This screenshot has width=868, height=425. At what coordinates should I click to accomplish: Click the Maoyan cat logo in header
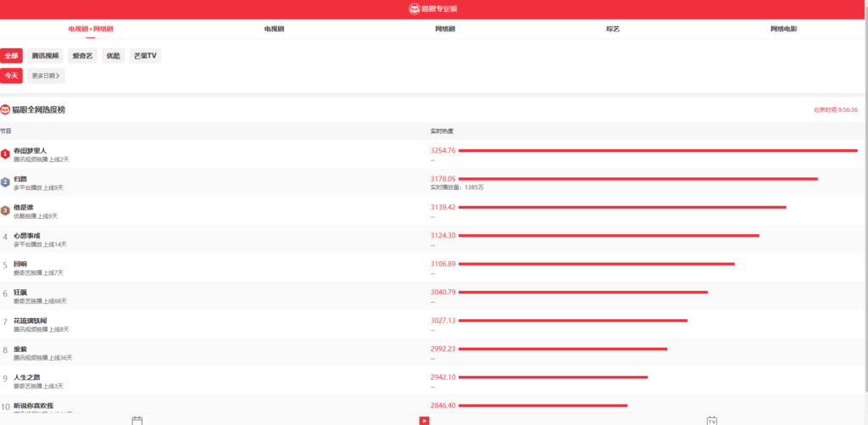414,8
